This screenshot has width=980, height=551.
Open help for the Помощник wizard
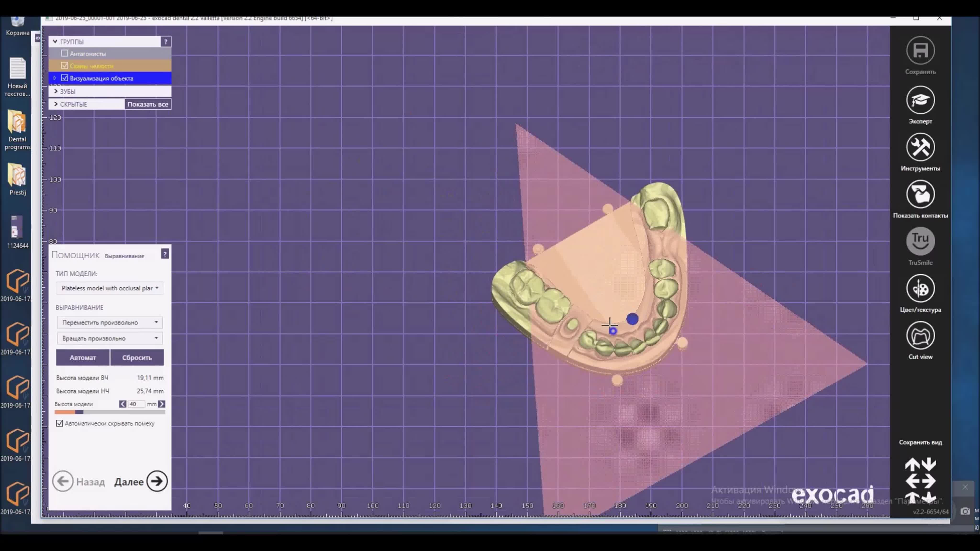pyautogui.click(x=165, y=254)
